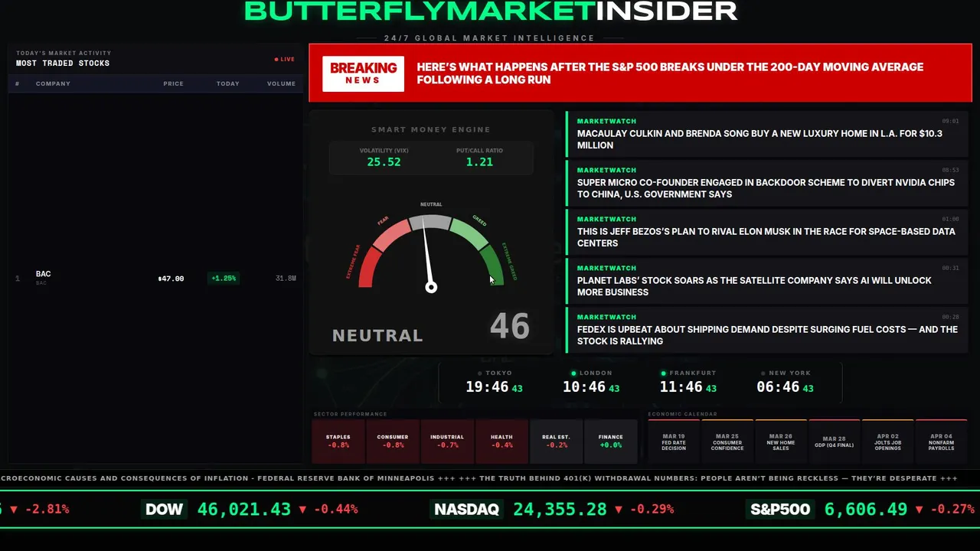The height and width of the screenshot is (551, 980).
Task: Click the NASDAQ value 24,355.28
Action: tap(560, 510)
